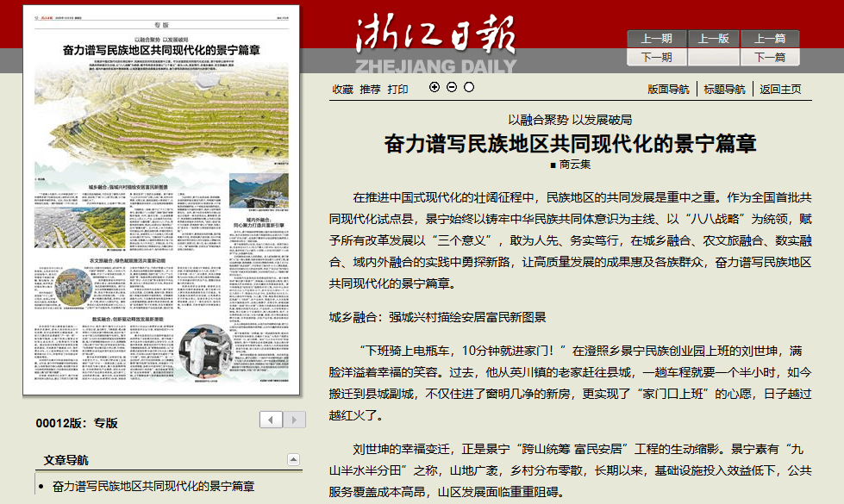Open next article with 下一篇
Image resolution: width=844 pixels, height=504 pixels.
click(770, 58)
